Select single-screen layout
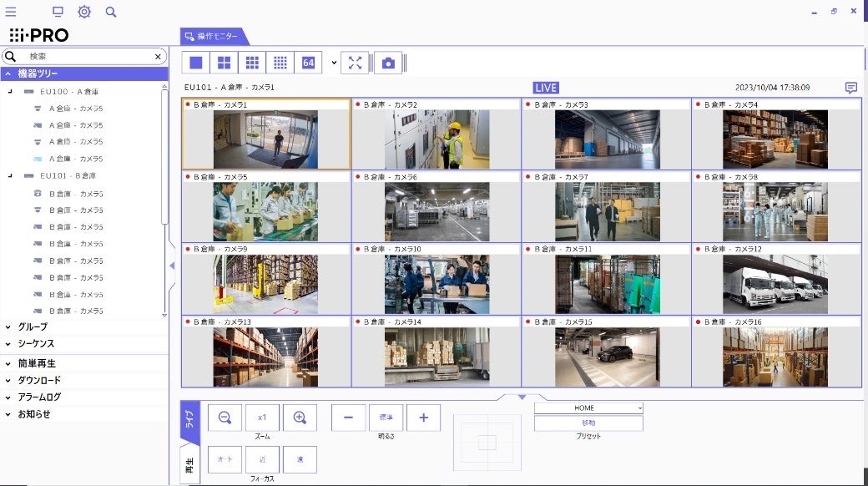The width and height of the screenshot is (868, 486). point(196,63)
